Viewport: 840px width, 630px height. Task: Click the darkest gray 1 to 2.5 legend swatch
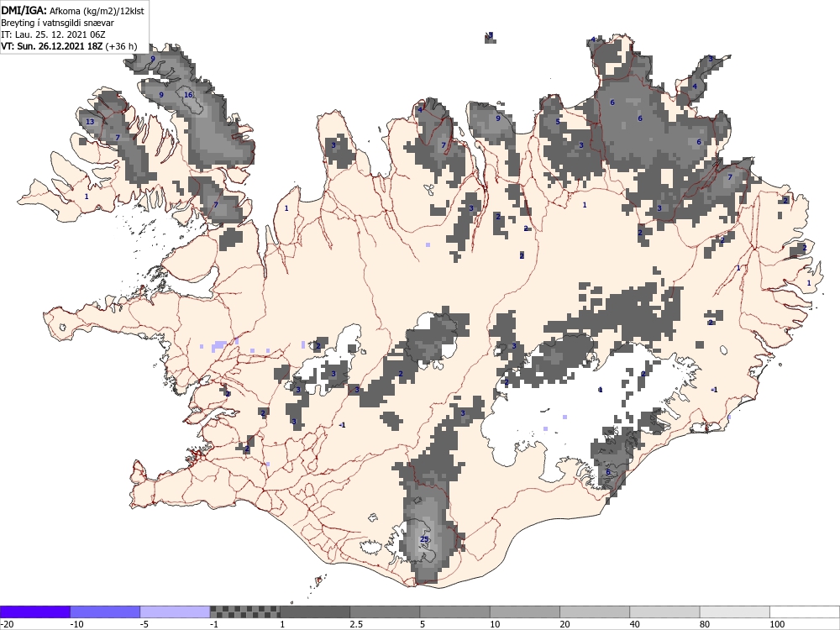[315, 612]
